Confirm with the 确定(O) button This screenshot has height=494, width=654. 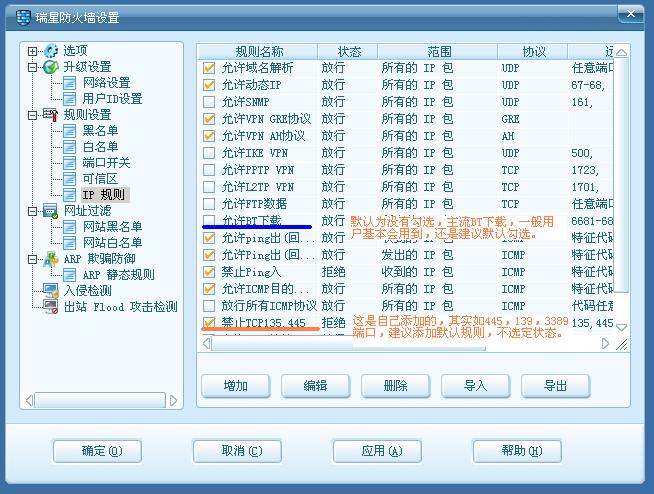tap(98, 451)
